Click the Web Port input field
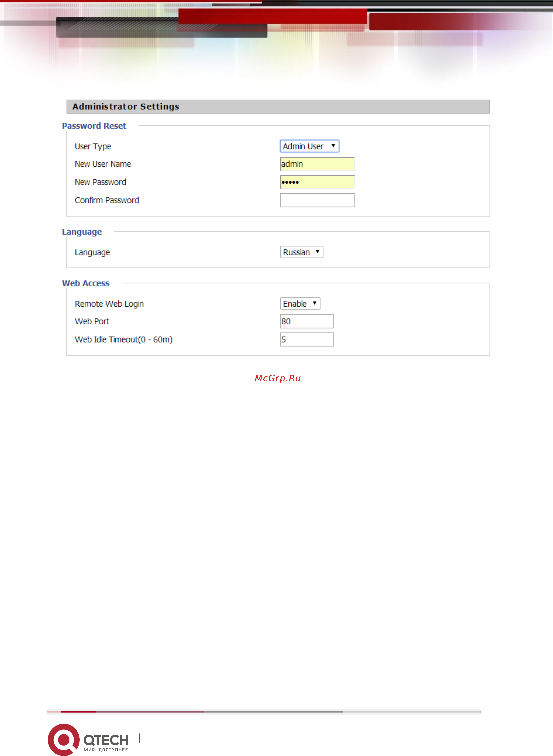The width and height of the screenshot is (553, 756). click(x=307, y=321)
